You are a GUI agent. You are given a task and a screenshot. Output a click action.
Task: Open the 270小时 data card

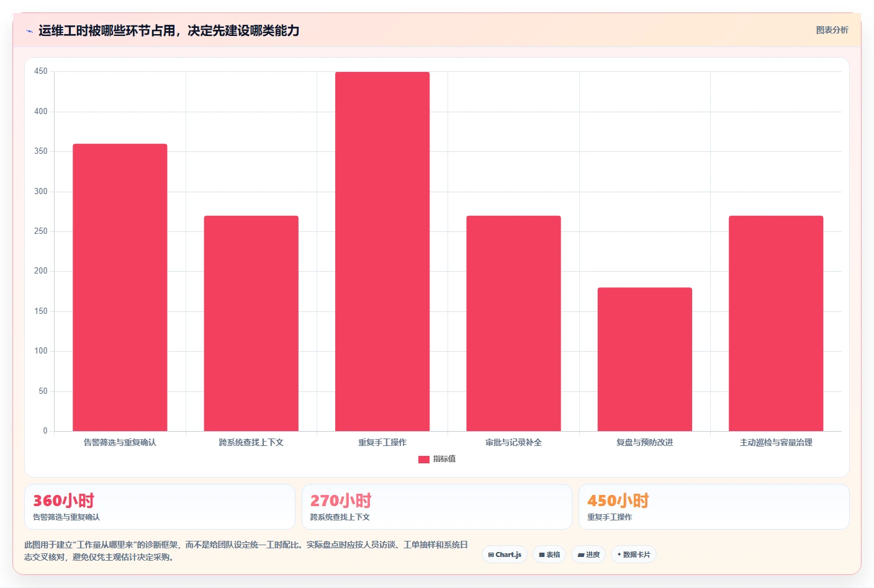437,507
